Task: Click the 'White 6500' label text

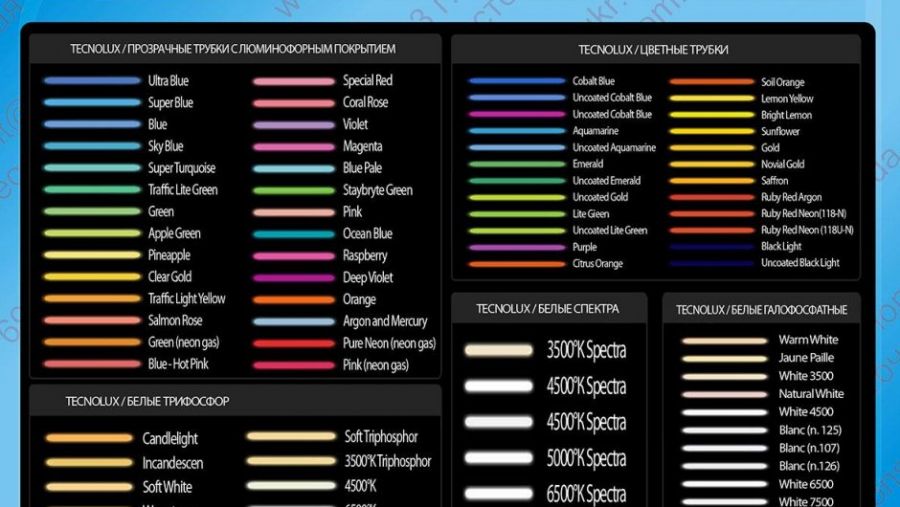Action: 806,484
